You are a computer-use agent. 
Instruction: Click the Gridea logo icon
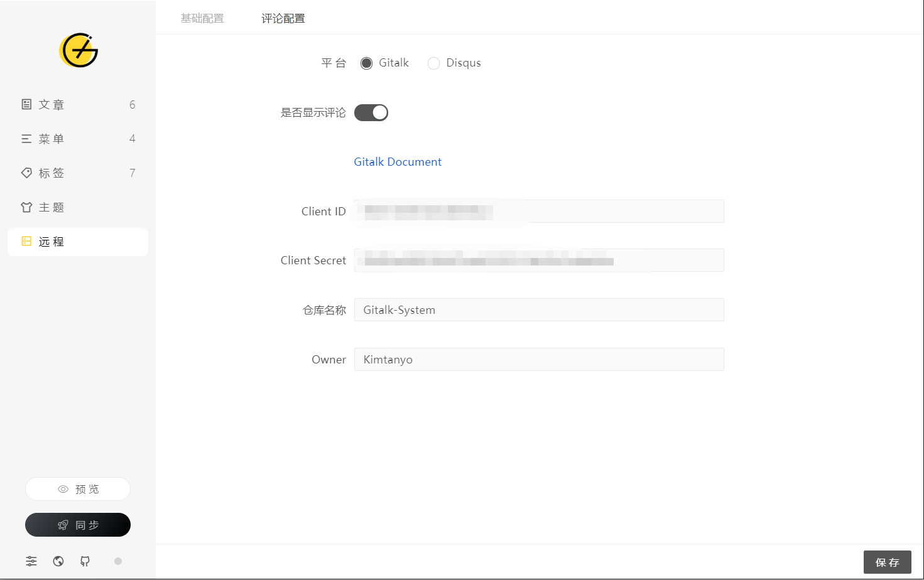pos(79,50)
